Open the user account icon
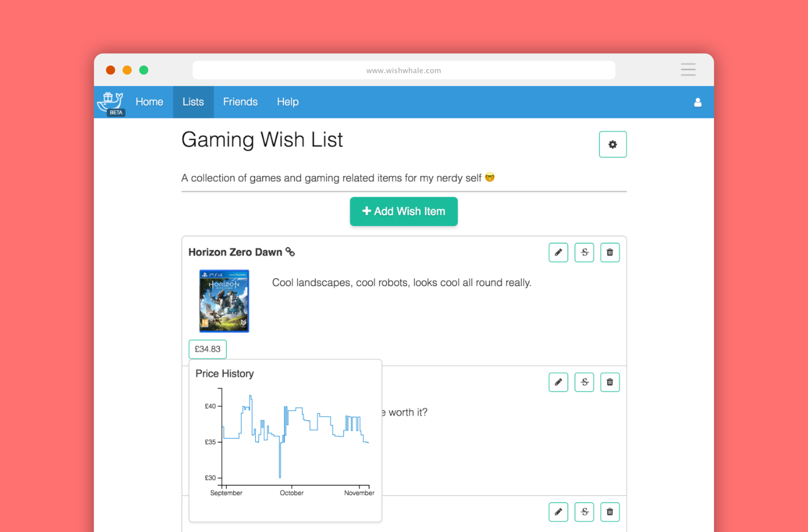This screenshot has width=808, height=532. tap(698, 102)
